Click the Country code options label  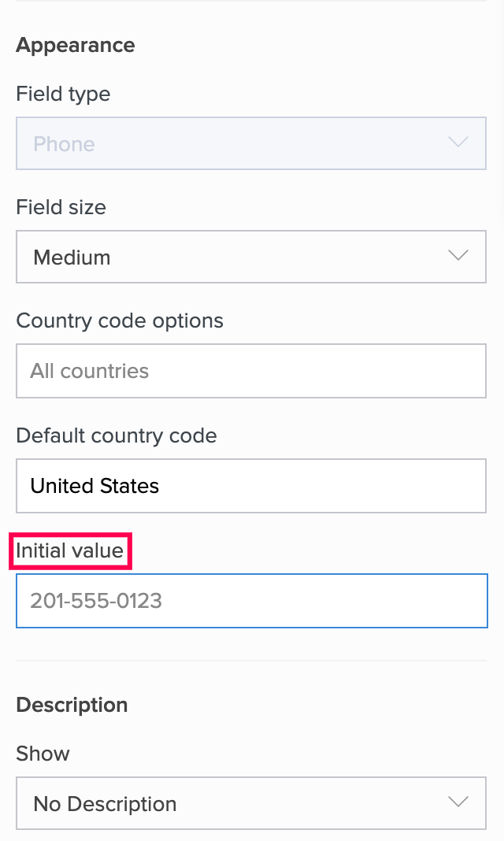120,320
